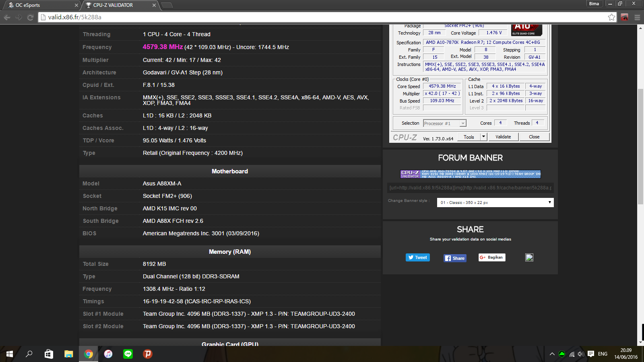Click Validate button in CPU-Z image
644x362 pixels.
coord(503,137)
